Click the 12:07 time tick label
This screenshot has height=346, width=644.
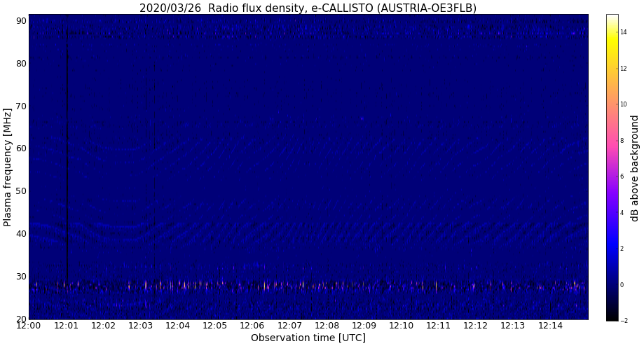pyautogui.click(x=290, y=326)
